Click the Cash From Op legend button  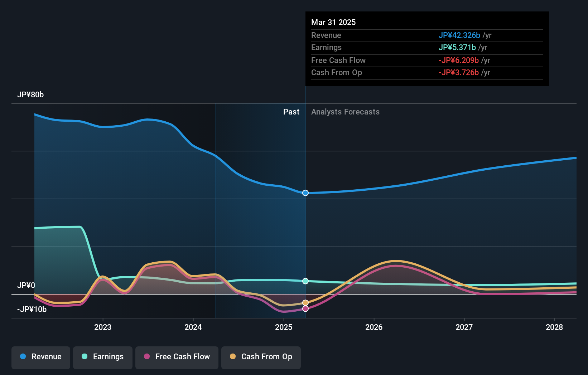click(x=261, y=357)
